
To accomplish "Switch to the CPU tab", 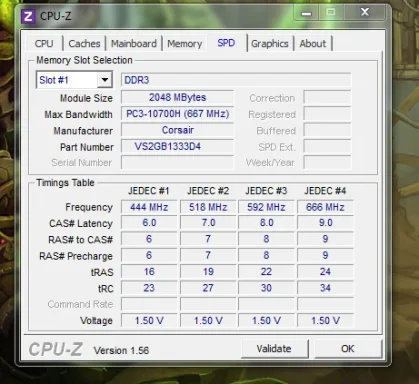I will (x=44, y=44).
